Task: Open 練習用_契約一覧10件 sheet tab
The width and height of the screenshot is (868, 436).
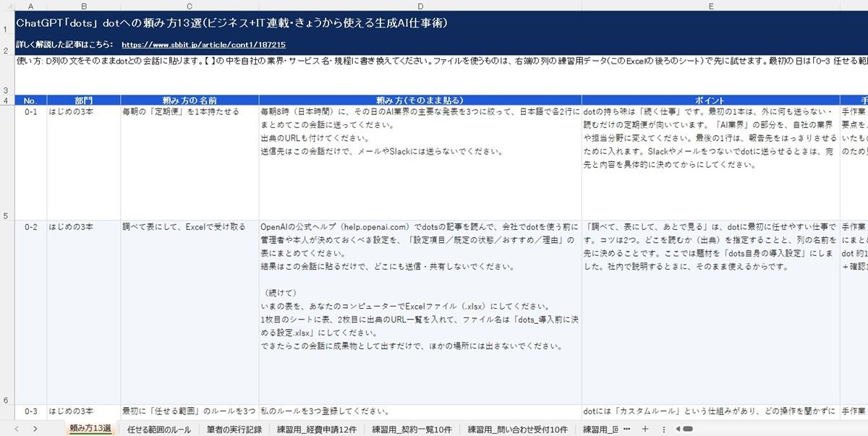Action: 412,429
